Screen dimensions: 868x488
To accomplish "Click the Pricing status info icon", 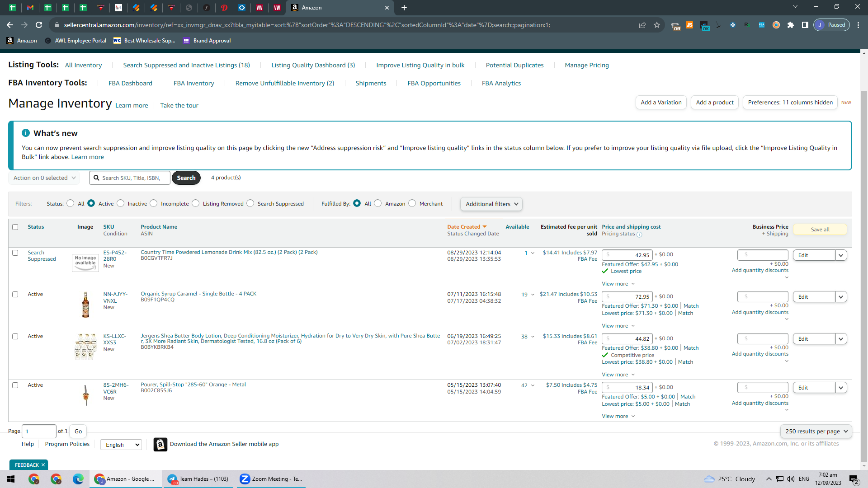I will (x=639, y=235).
